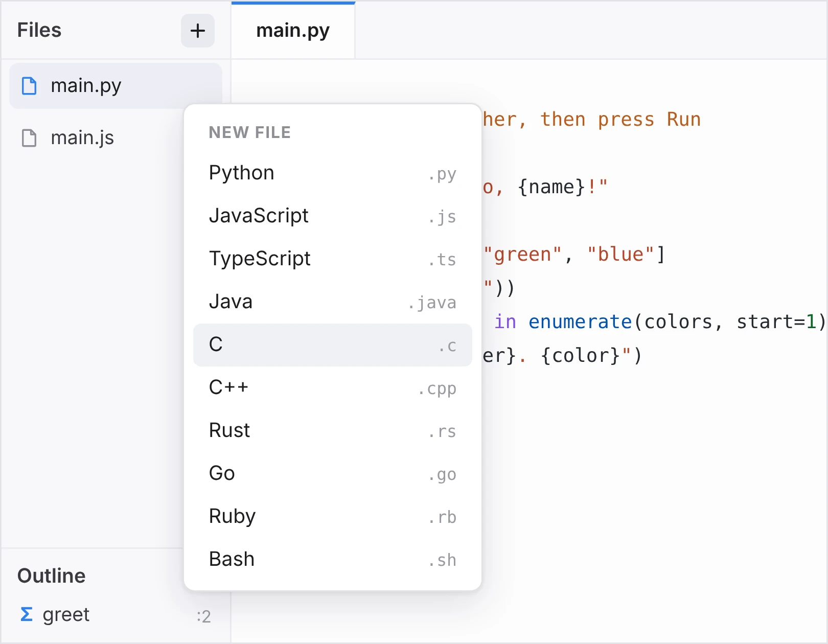Create a new Go file
The image size is (828, 644).
pyautogui.click(x=333, y=474)
